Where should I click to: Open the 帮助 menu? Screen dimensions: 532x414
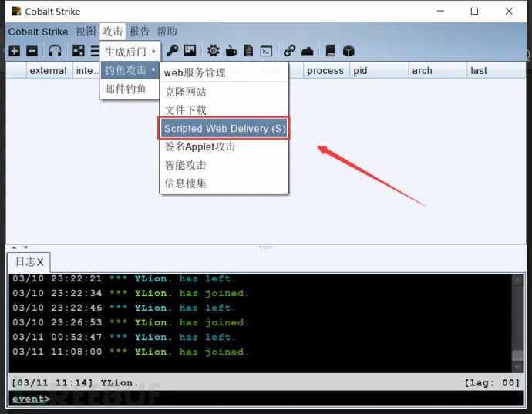pyautogui.click(x=167, y=32)
